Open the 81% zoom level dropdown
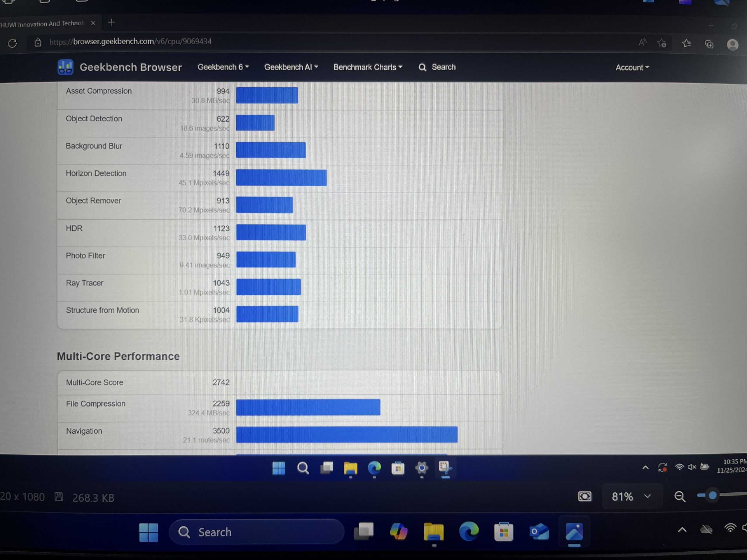Screen dimensions: 747x560 pos(631,496)
